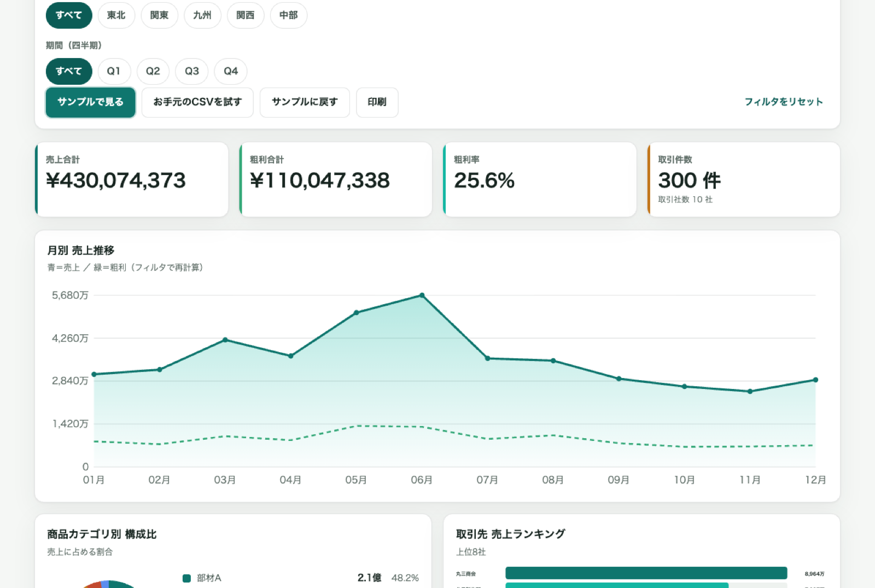Click the 取引件数 300 件 value
The height and width of the screenshot is (588, 875).
[x=690, y=181]
